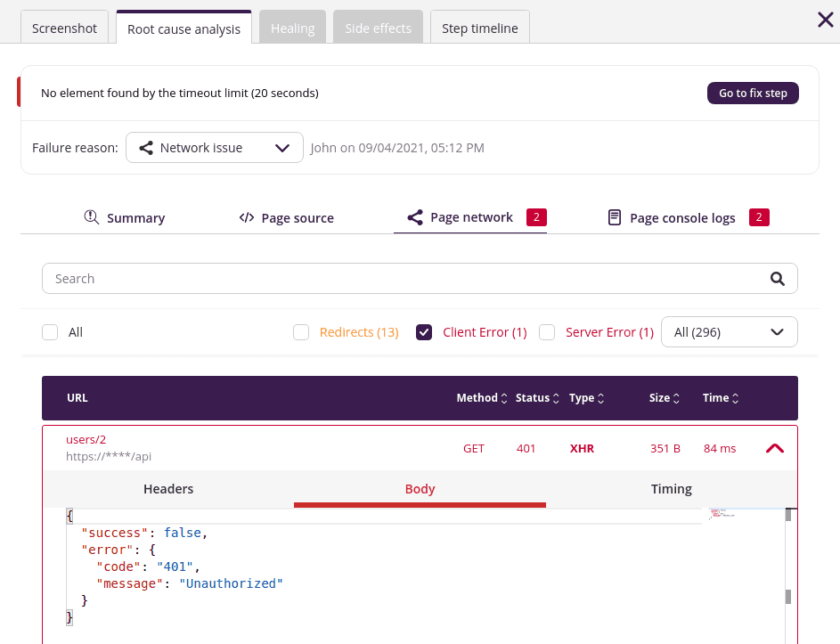The width and height of the screenshot is (840, 644).
Task: Switch to the Step timeline tab
Action: [480, 28]
